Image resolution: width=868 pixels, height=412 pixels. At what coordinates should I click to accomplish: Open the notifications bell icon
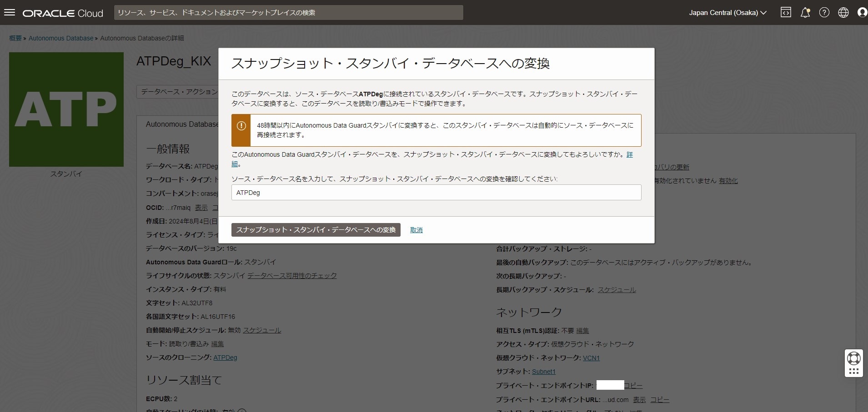[x=805, y=13]
